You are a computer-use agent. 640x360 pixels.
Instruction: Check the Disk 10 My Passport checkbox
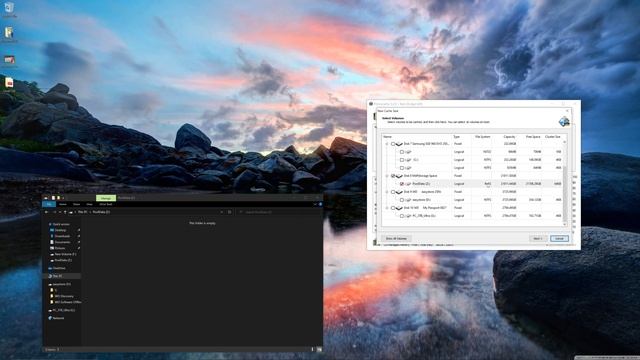pos(393,208)
